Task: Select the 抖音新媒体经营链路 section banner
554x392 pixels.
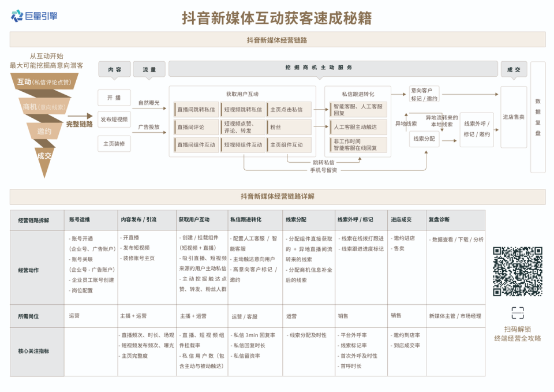Action: pyautogui.click(x=278, y=40)
